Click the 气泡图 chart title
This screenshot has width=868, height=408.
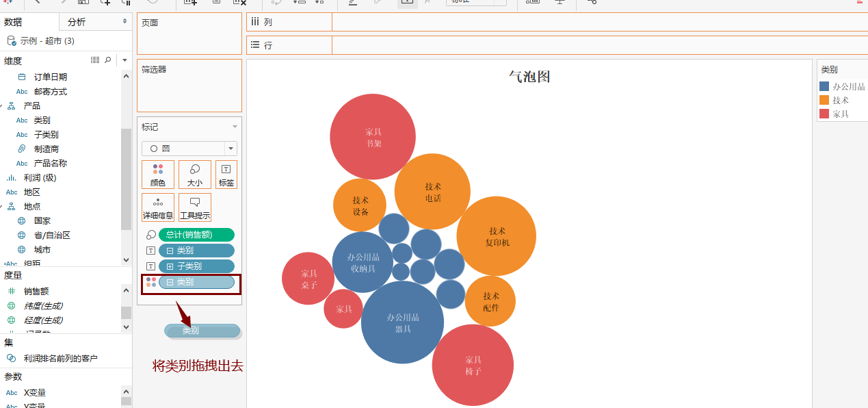(529, 77)
